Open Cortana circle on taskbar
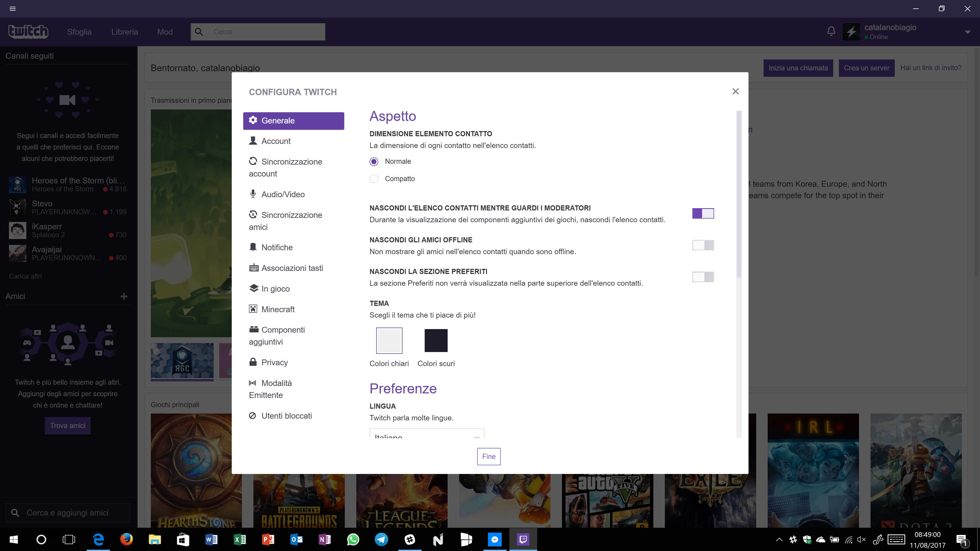This screenshot has width=980, height=551. click(x=41, y=539)
